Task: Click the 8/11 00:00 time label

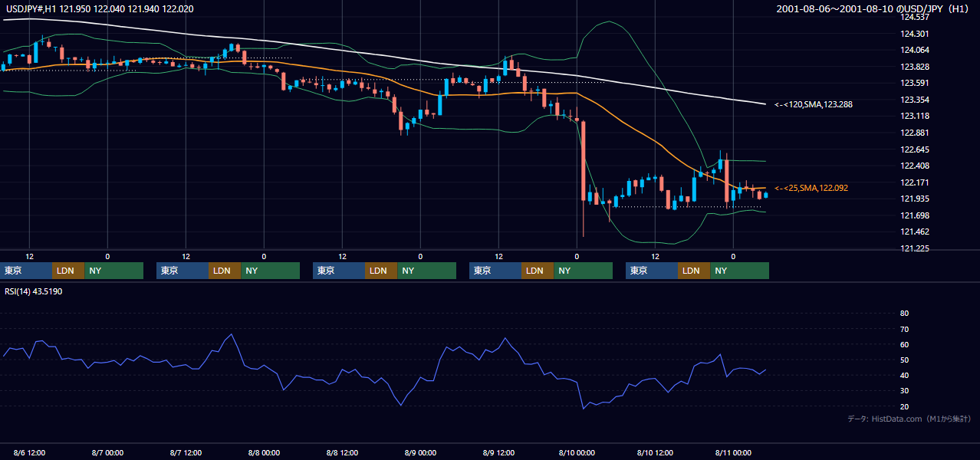Action: [733, 452]
